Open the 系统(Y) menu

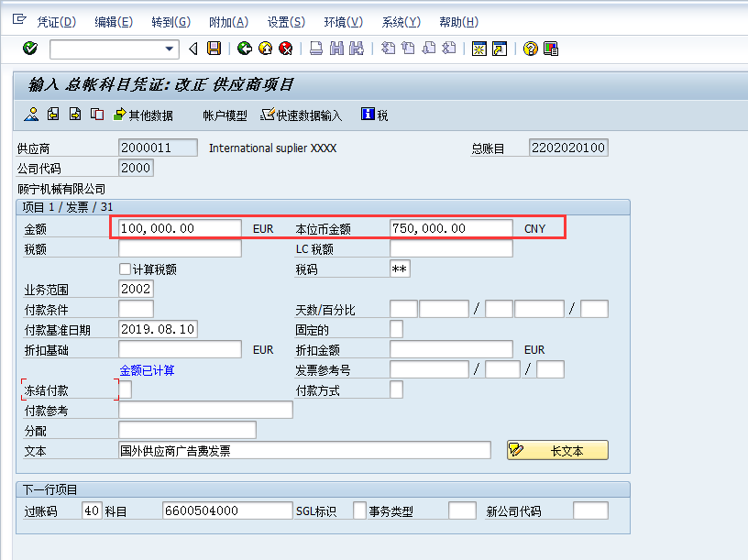[x=401, y=22]
